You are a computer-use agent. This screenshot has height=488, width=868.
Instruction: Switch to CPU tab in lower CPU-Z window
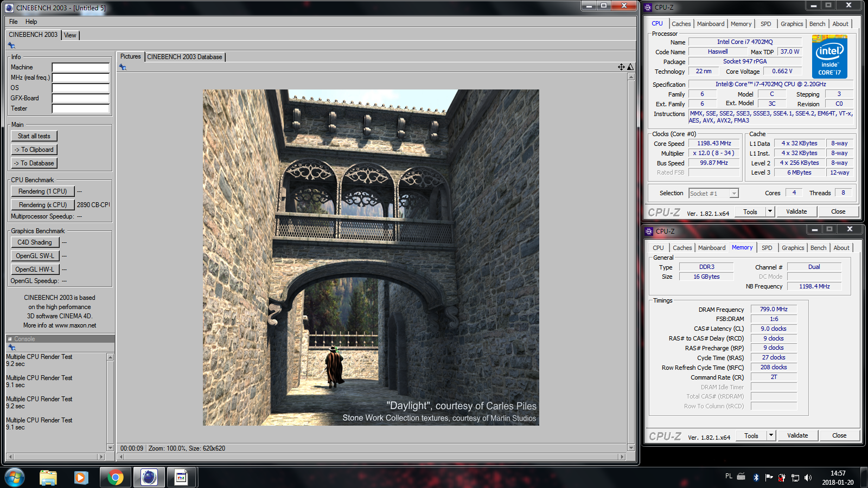[659, 248]
